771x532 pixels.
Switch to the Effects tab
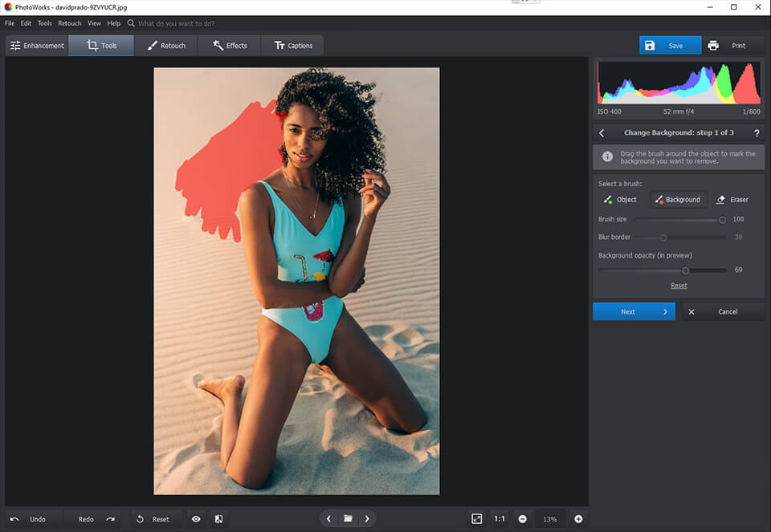(230, 46)
